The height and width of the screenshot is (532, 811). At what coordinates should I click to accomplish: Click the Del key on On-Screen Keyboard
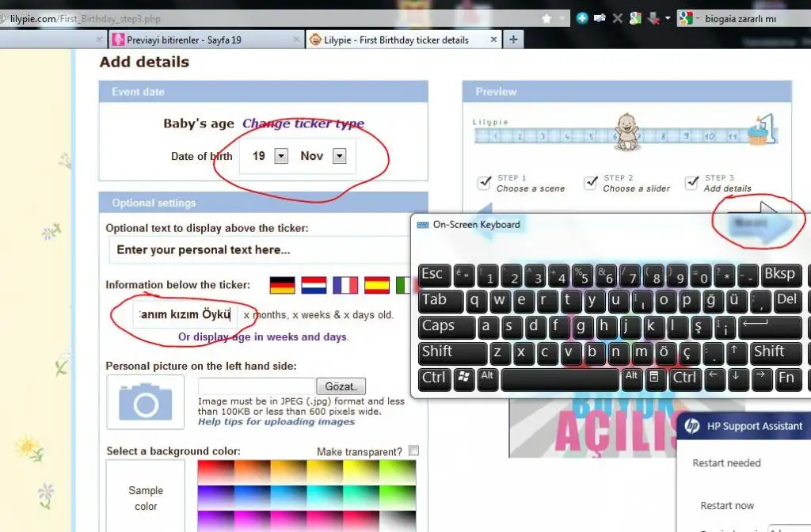788,301
